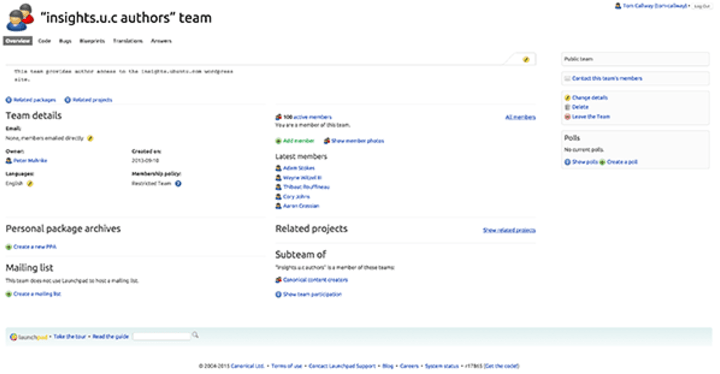The width and height of the screenshot is (720, 374).
Task: Open Canonical content creators team link
Action: [x=315, y=280]
